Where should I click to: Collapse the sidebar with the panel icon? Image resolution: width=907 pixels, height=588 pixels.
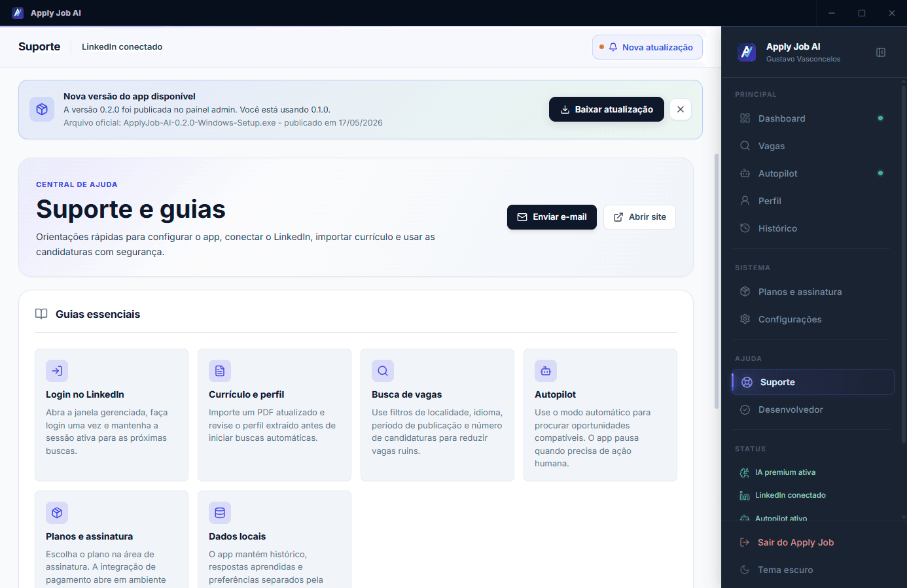coord(881,52)
